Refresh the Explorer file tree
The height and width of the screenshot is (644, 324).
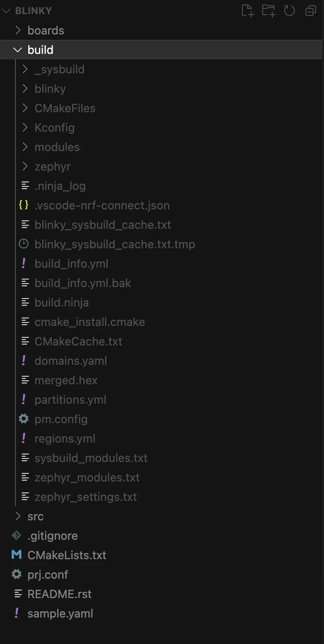[x=290, y=11]
